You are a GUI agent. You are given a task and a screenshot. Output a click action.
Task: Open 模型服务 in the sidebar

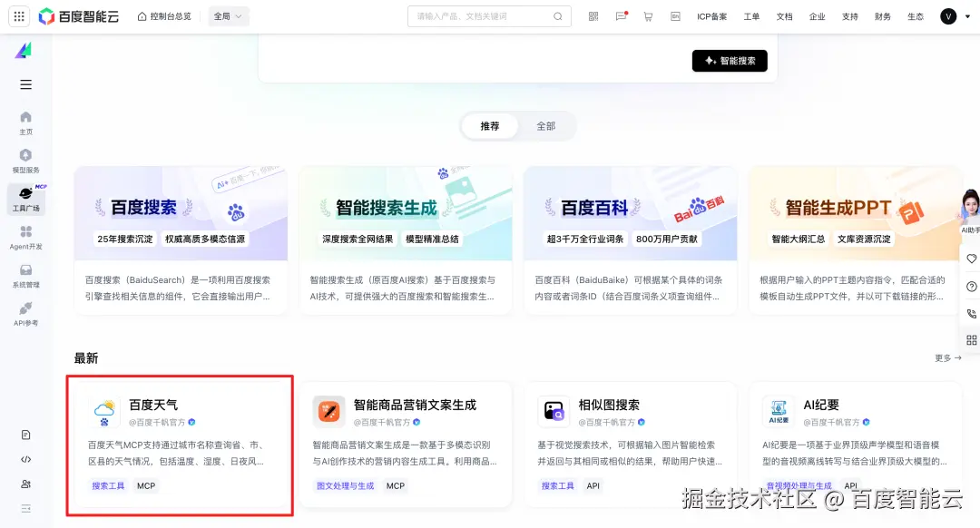click(x=25, y=161)
